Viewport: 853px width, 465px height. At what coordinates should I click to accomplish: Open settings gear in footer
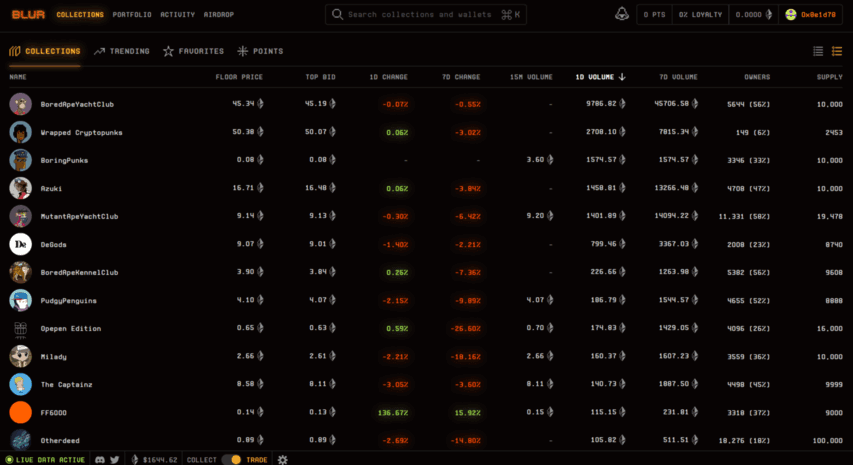[x=282, y=460]
